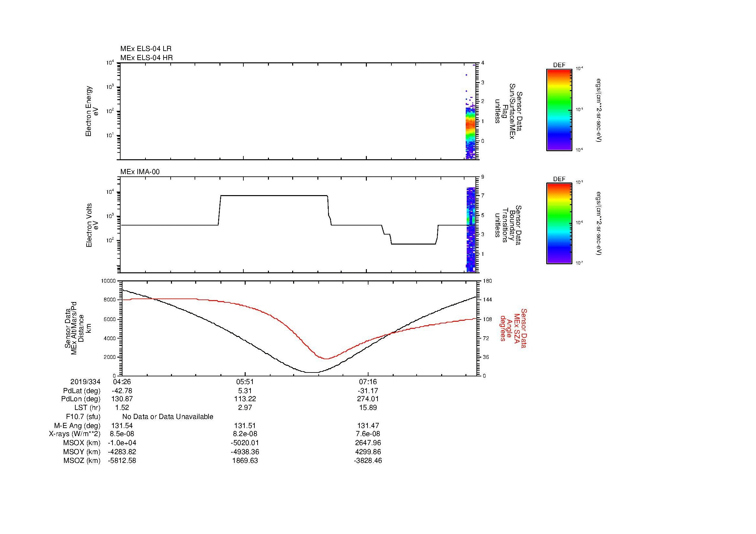Click the top color bar units label
The height and width of the screenshot is (534, 756).
pos(599,110)
